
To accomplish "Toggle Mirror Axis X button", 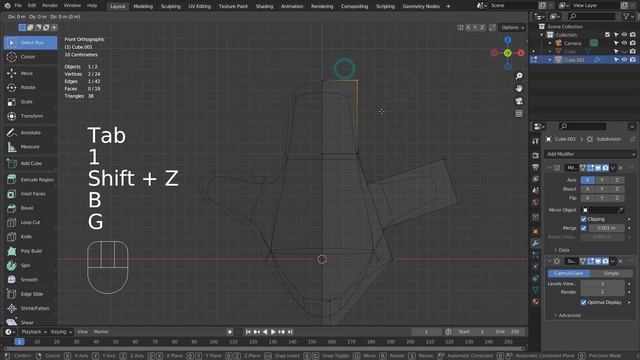I will point(587,180).
